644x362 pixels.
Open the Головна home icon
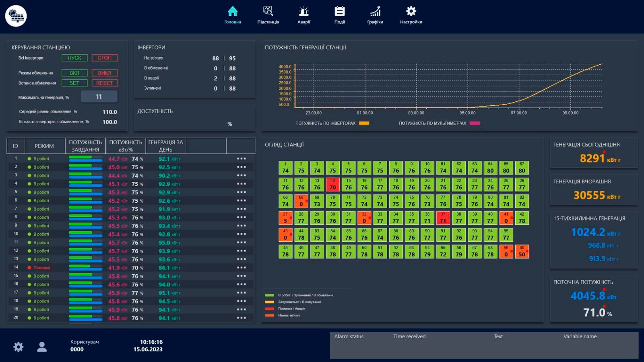click(233, 11)
